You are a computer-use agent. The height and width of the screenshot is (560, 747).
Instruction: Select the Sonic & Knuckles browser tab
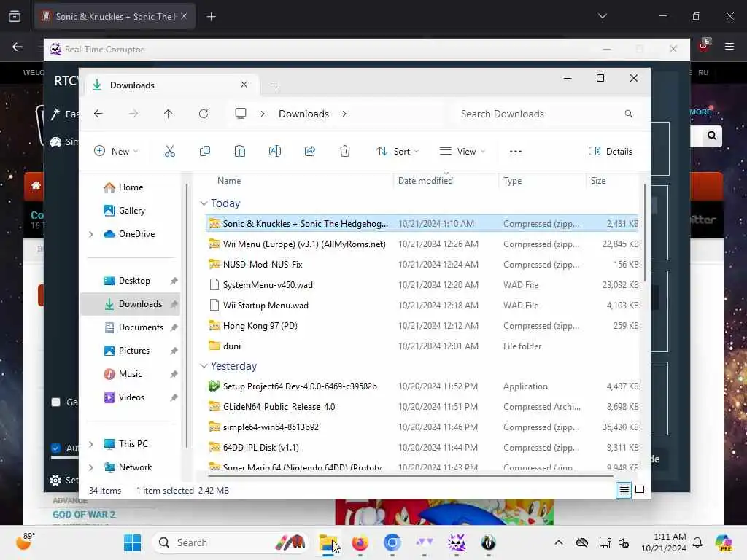pos(113,16)
